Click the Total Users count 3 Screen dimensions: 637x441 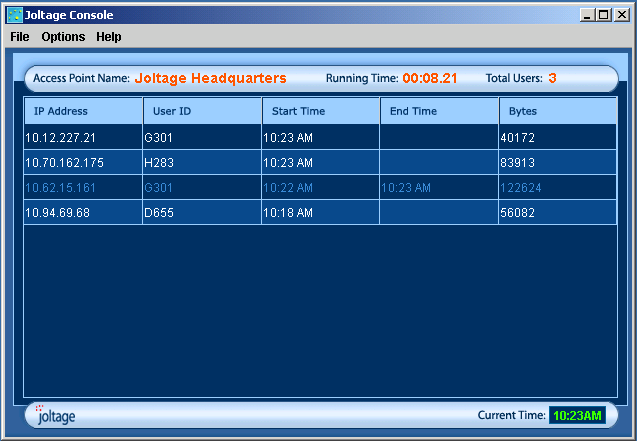(552, 78)
